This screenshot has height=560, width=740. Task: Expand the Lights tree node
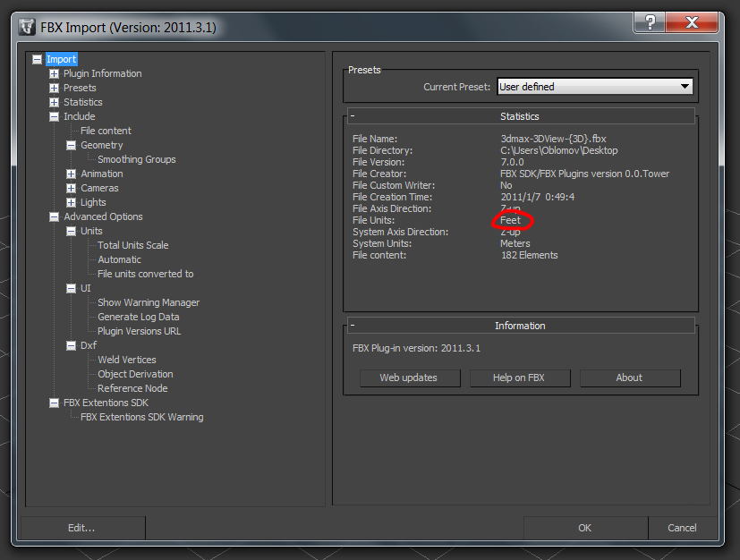click(x=72, y=202)
